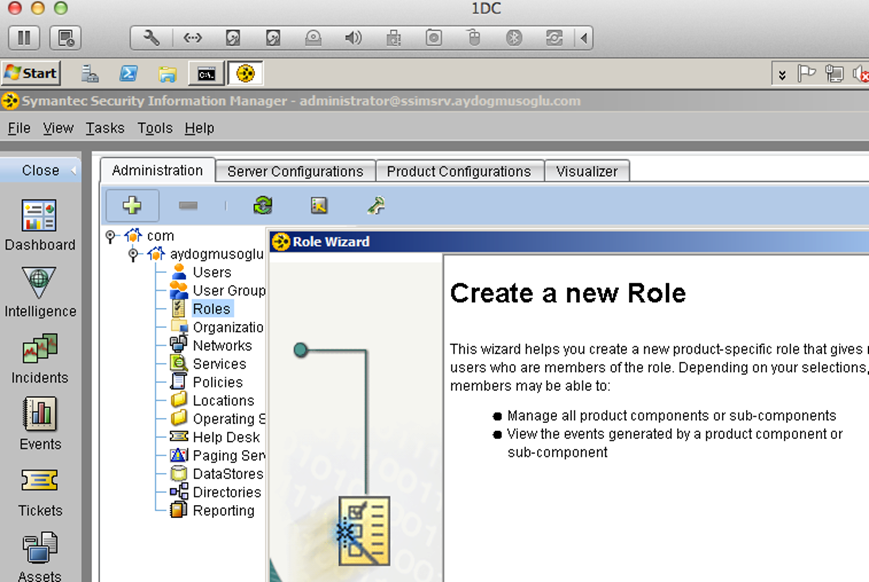Open the Events view

40,425
